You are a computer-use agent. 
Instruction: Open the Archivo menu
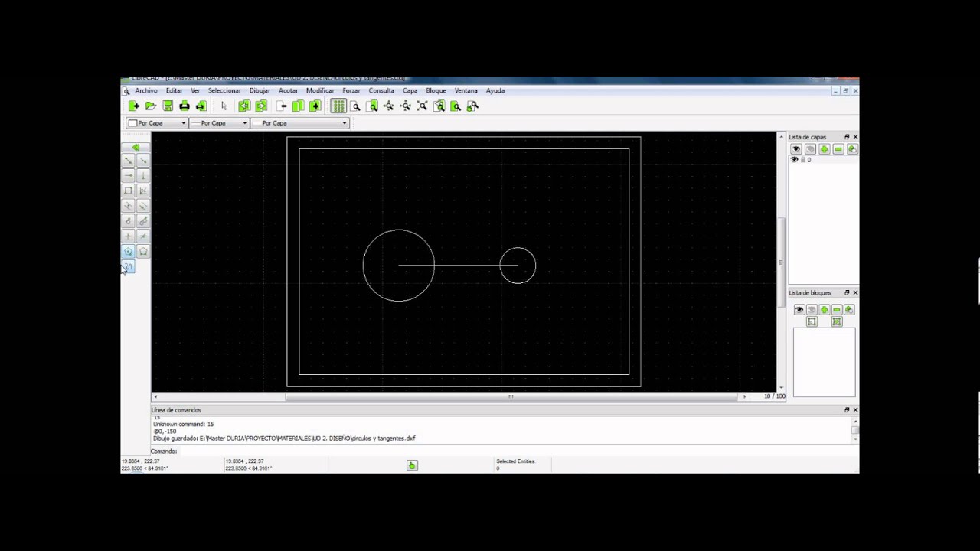(146, 90)
